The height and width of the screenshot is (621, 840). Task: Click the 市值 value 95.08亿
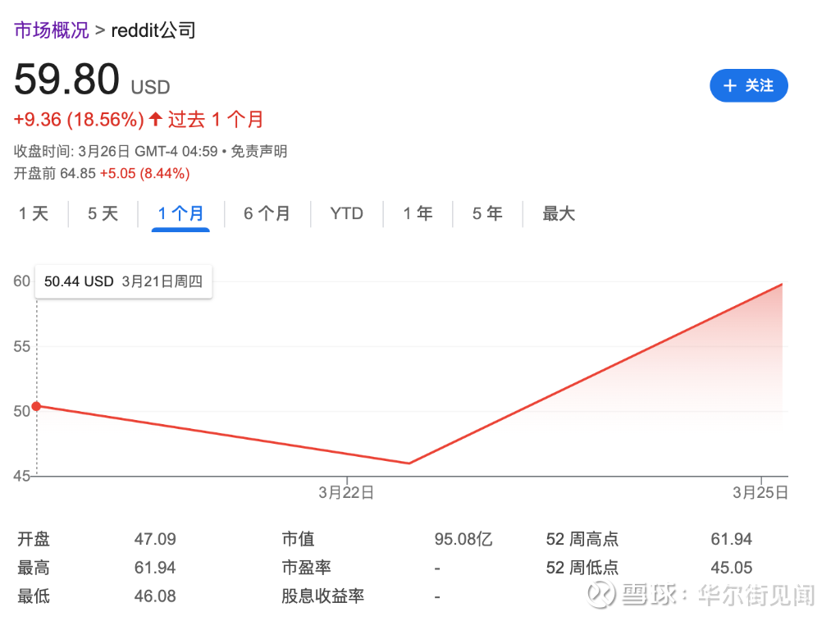coord(463,539)
